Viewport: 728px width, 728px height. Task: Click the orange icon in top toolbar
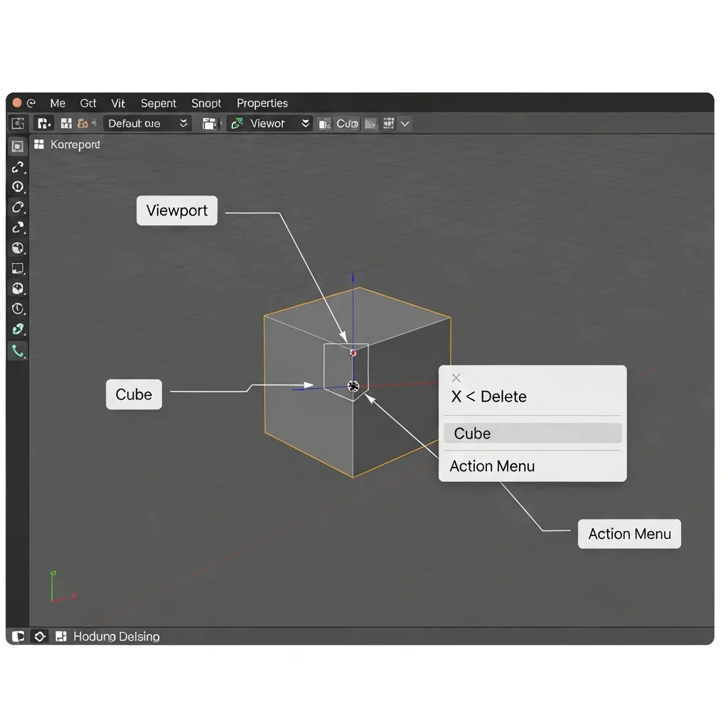[83, 124]
